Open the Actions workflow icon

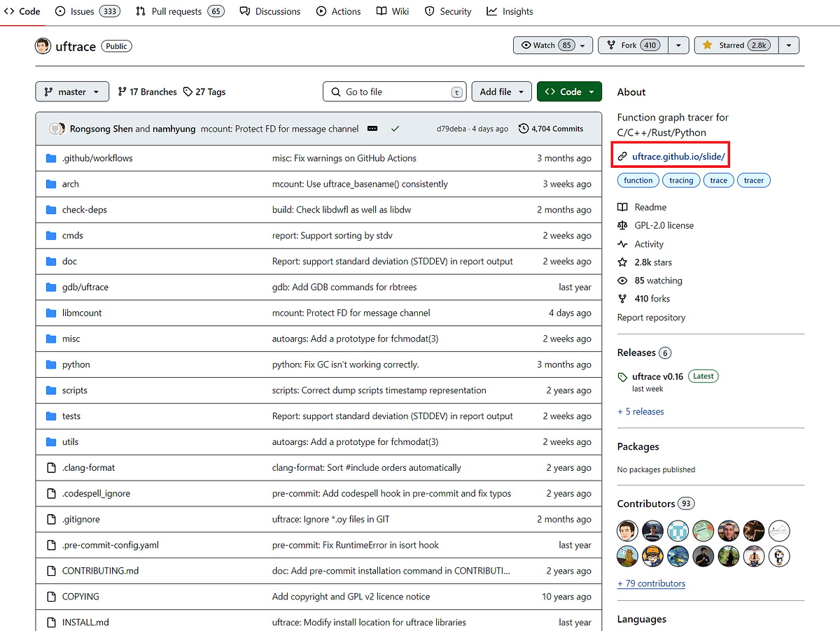pos(320,11)
